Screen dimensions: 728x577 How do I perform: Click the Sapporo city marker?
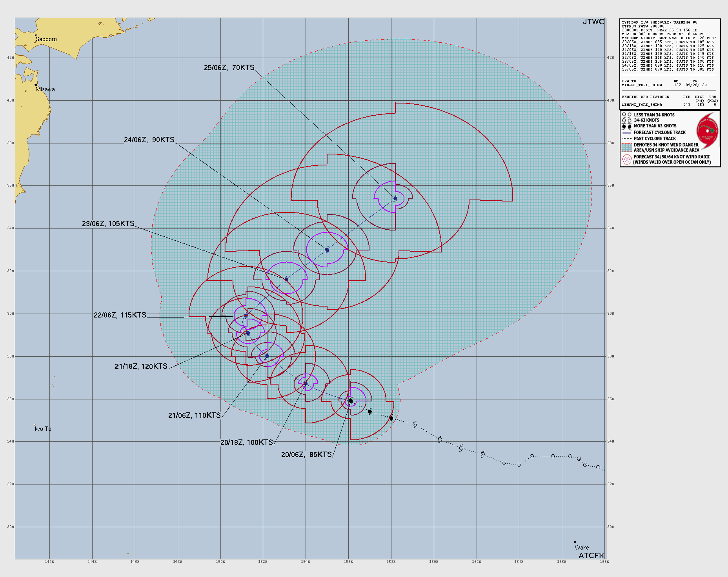pos(36,35)
